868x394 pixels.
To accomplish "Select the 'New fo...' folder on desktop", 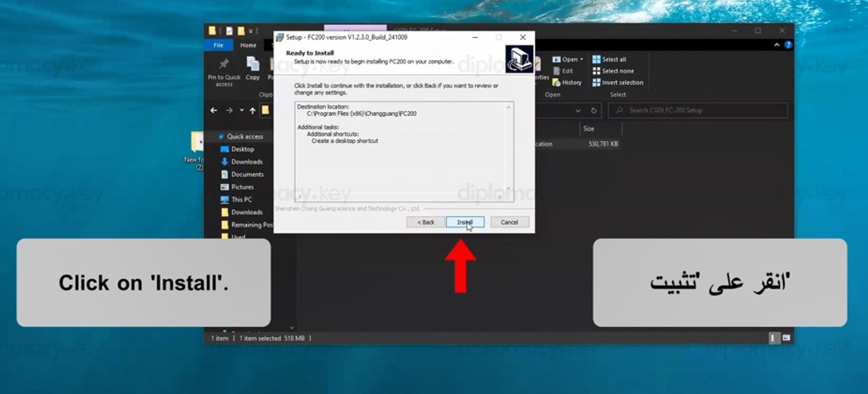I will point(197,151).
